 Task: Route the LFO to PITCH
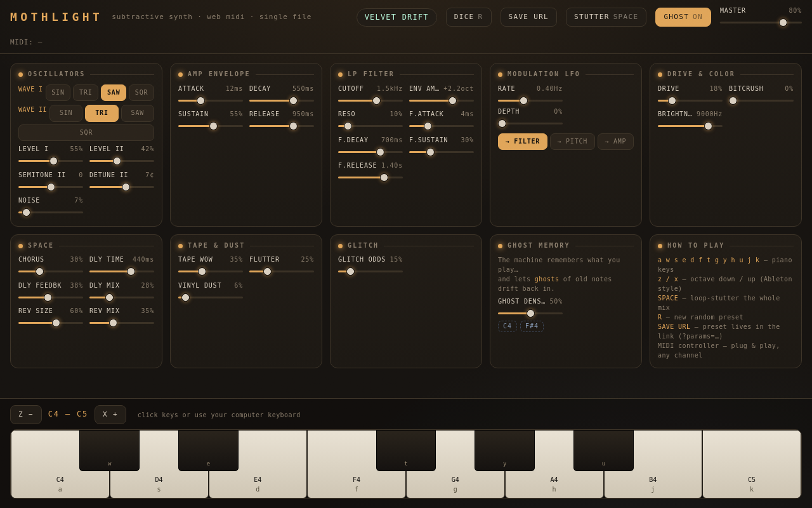[x=572, y=142]
